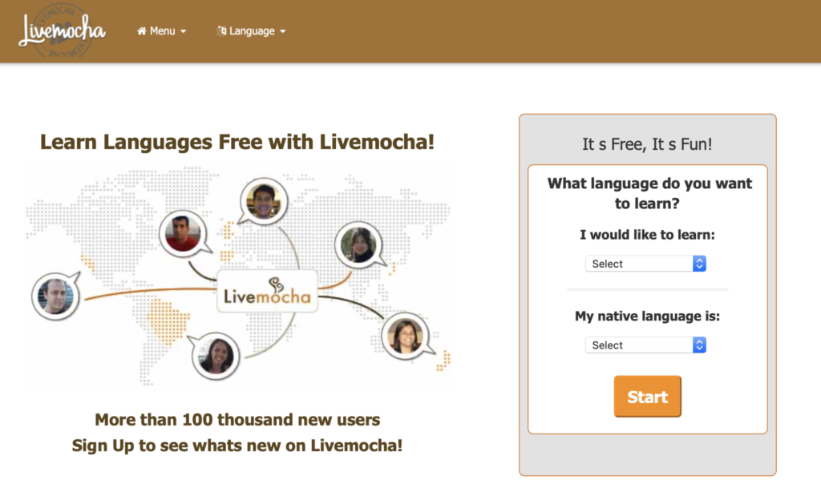Click the red-shirt man avatar

coord(183,233)
